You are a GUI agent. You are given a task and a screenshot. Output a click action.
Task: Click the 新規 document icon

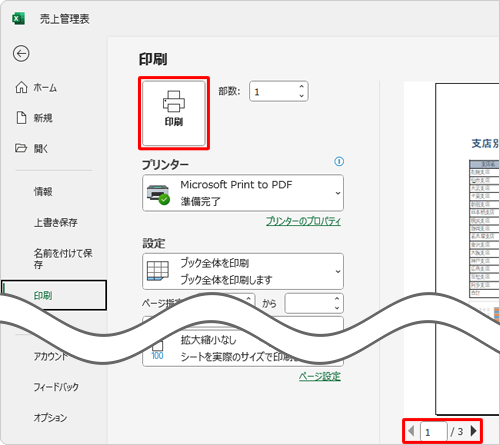tap(21, 118)
